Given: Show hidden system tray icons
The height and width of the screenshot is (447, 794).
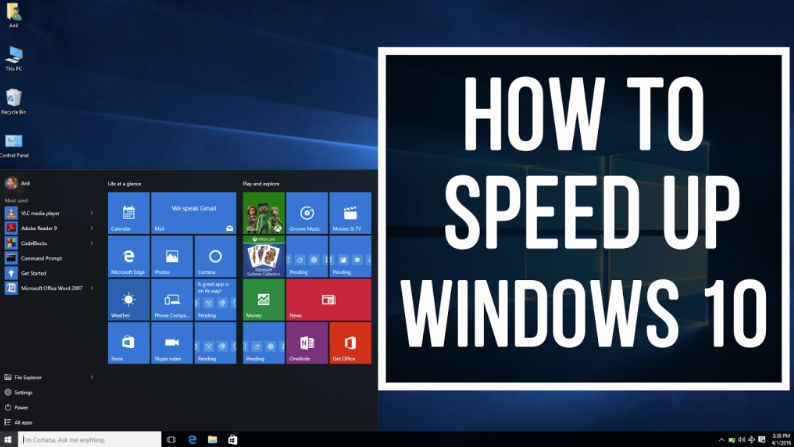Looking at the screenshot, I should 722,440.
